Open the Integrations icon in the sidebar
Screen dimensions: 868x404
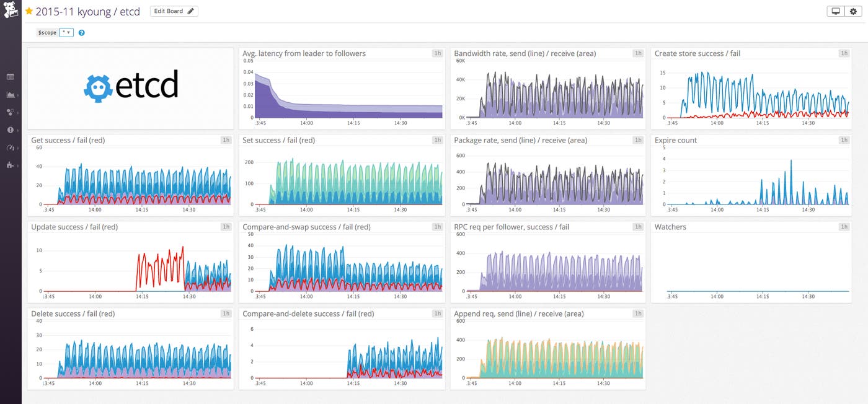[9, 166]
